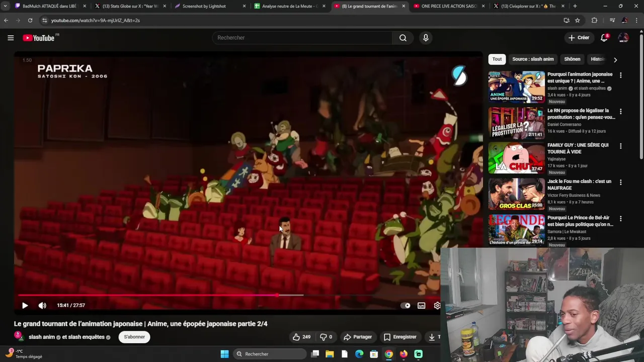Mute the video volume speaker icon
The height and width of the screenshot is (362, 644).
tap(42, 305)
